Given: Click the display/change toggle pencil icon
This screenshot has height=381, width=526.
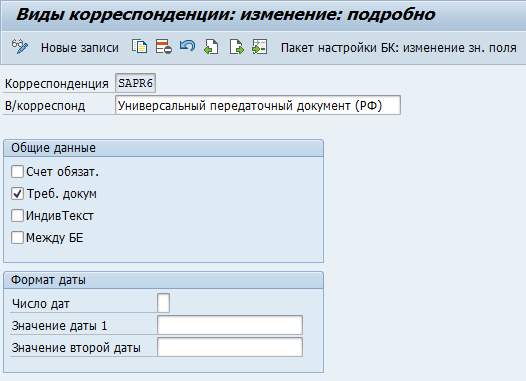Looking at the screenshot, I should tap(19, 47).
